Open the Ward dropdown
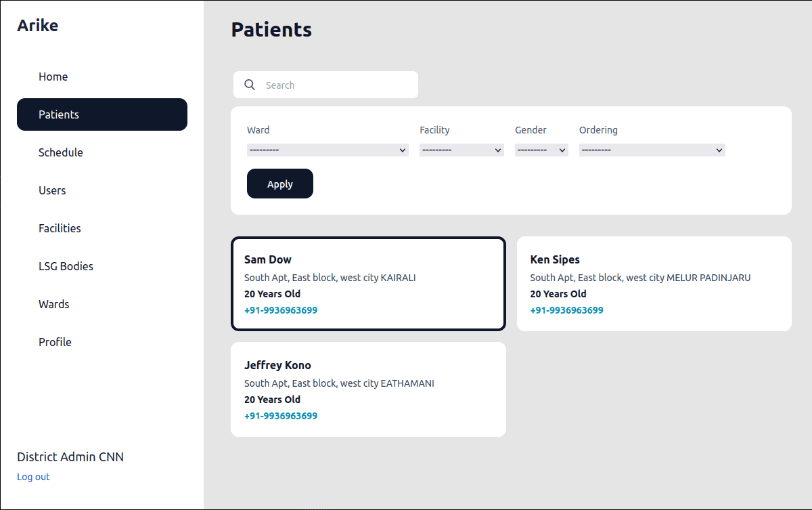 pos(328,150)
